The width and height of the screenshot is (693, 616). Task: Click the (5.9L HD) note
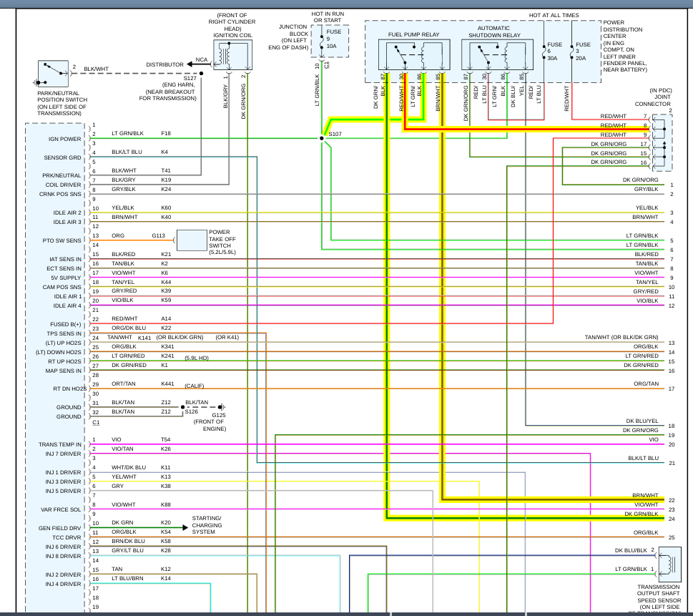[x=197, y=358]
